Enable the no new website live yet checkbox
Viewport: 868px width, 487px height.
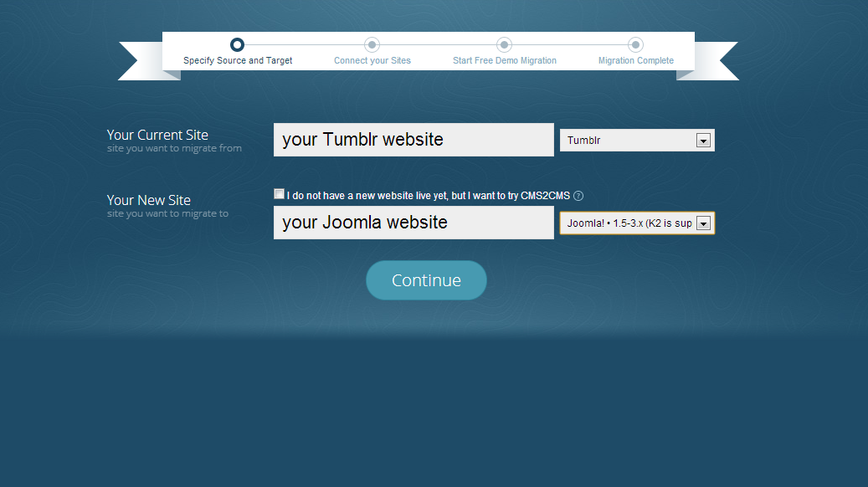pos(279,193)
